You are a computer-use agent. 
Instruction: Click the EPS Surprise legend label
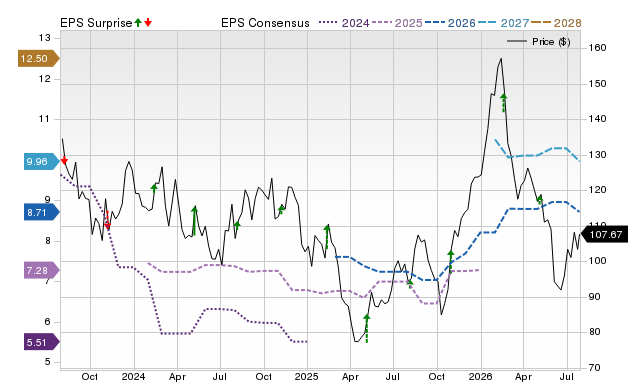[x=96, y=23]
